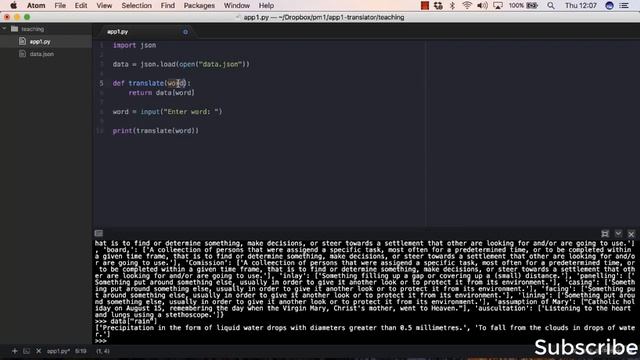
Task: Add a new terminal with the plus icon
Action: click(15, 351)
